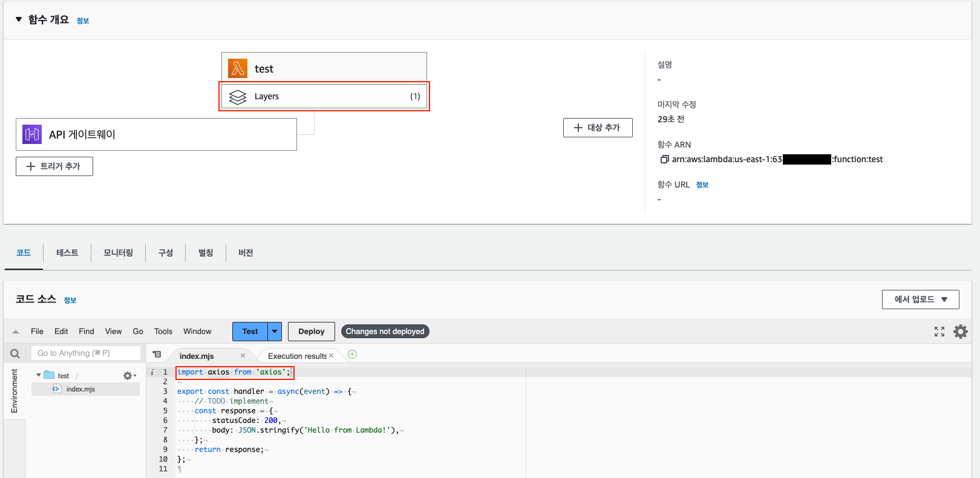Close the Execution results tab
Screen dimensions: 980x478
[x=331, y=356]
